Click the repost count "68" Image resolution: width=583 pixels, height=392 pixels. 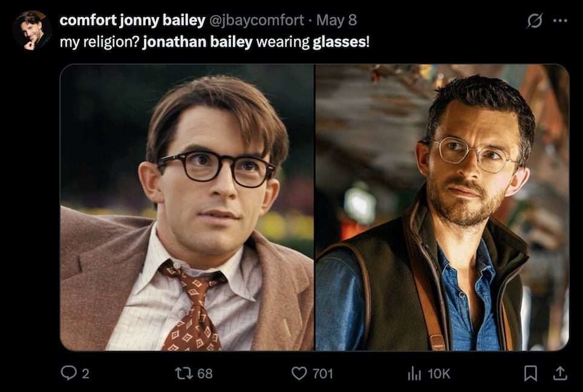click(205, 374)
